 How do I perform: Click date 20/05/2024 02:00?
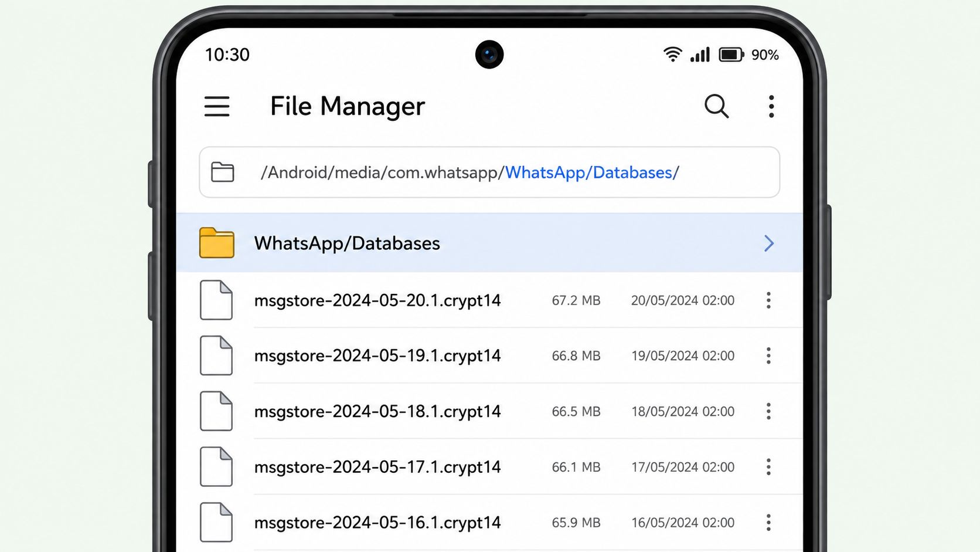(x=683, y=300)
